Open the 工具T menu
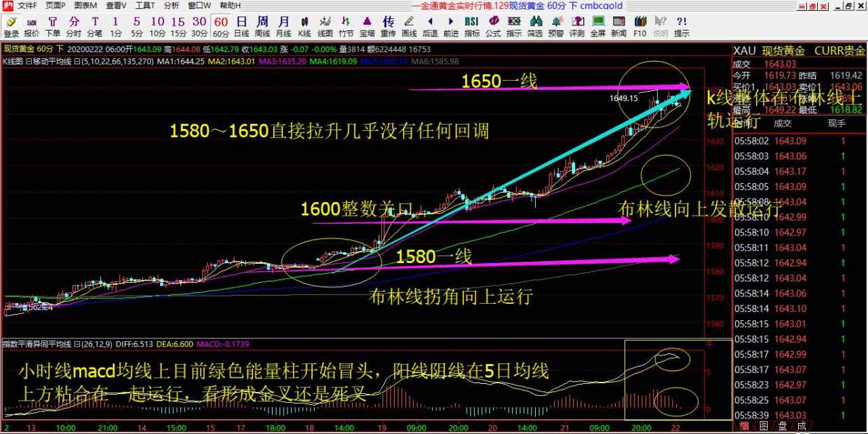The image size is (868, 434). 145,5
